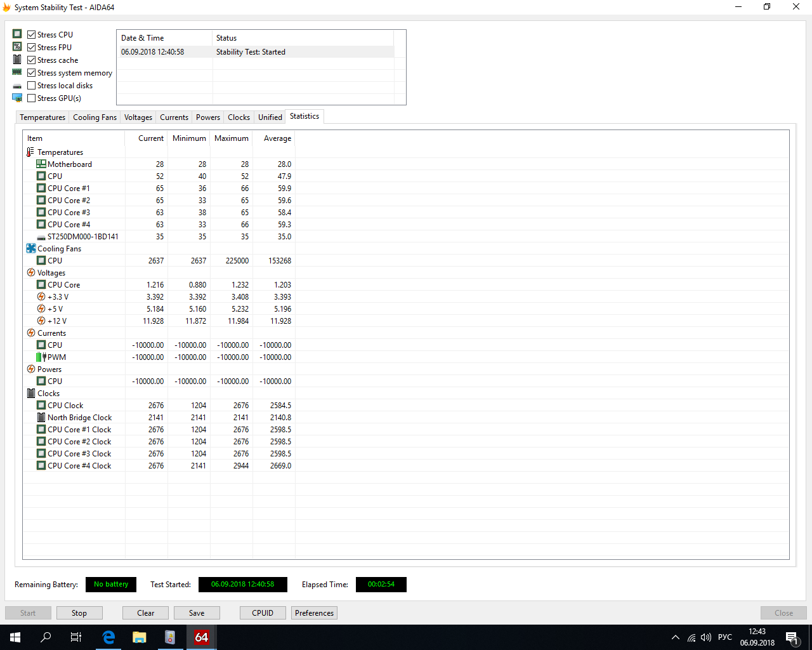Enable the Stress local disks checkbox
812x650 pixels.
(x=31, y=85)
